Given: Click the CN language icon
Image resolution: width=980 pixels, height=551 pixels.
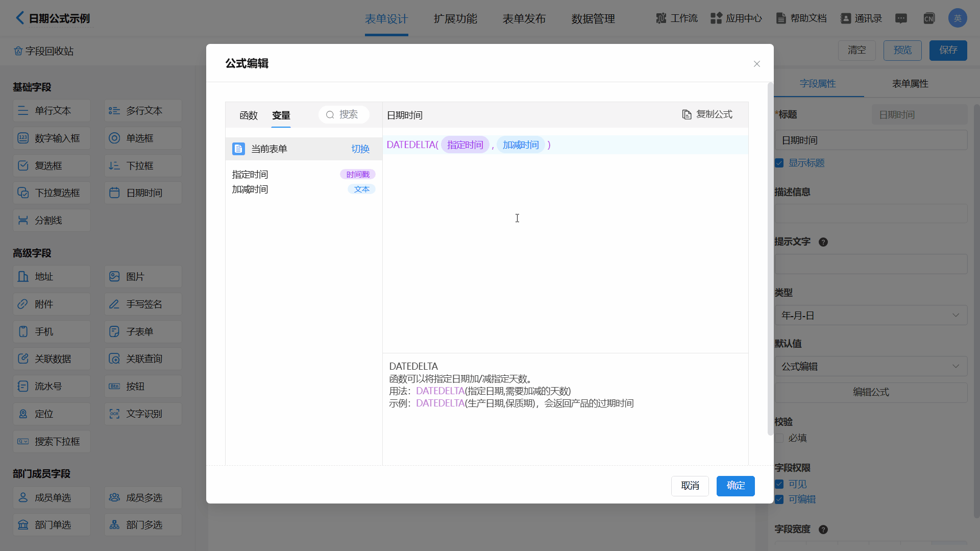Looking at the screenshot, I should pos(929,18).
